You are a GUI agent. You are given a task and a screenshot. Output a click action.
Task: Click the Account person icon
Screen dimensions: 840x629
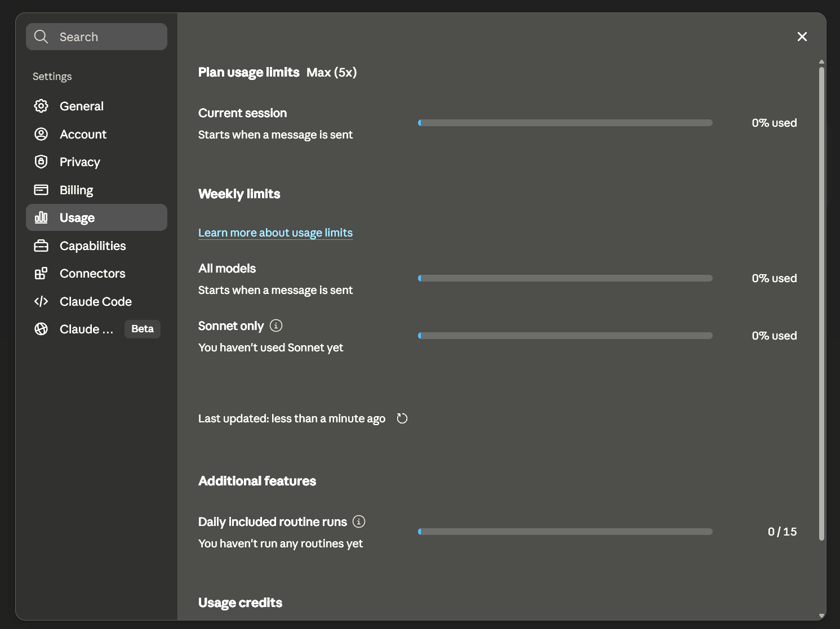(x=41, y=134)
